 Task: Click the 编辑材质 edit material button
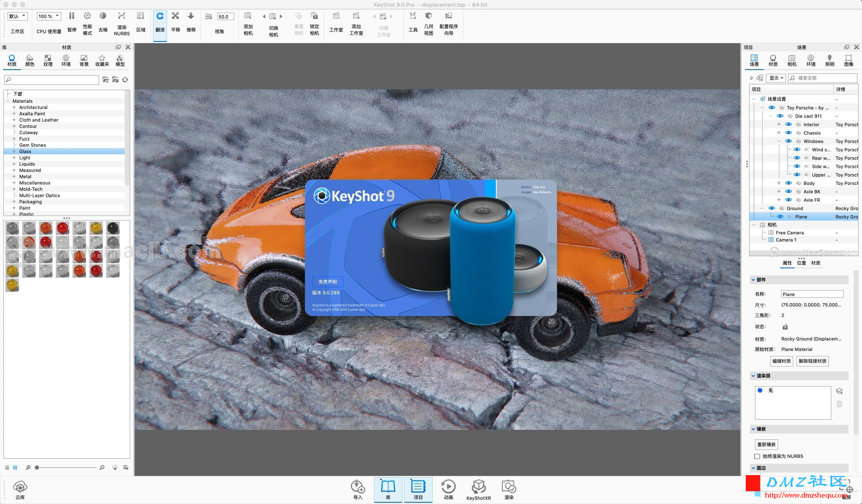[781, 361]
